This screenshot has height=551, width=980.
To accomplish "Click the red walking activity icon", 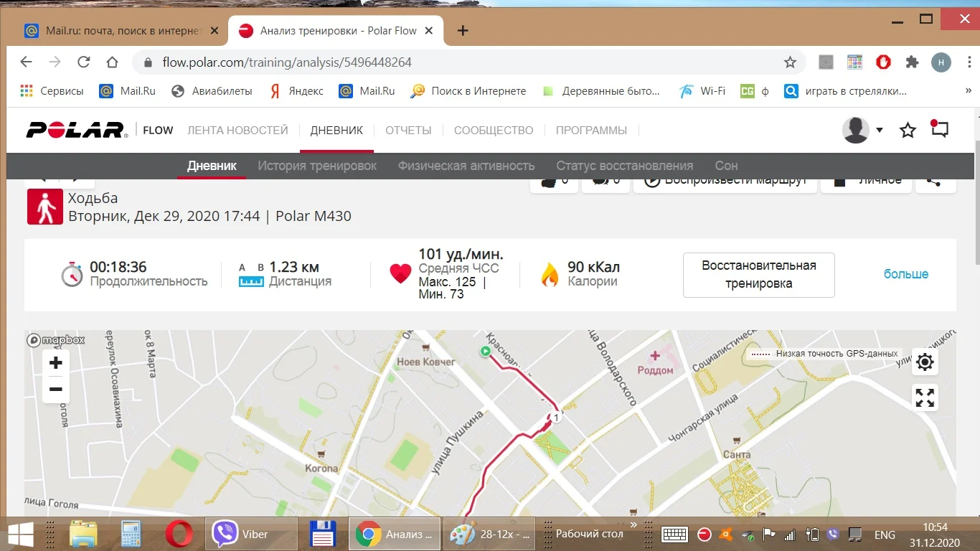I will point(45,207).
